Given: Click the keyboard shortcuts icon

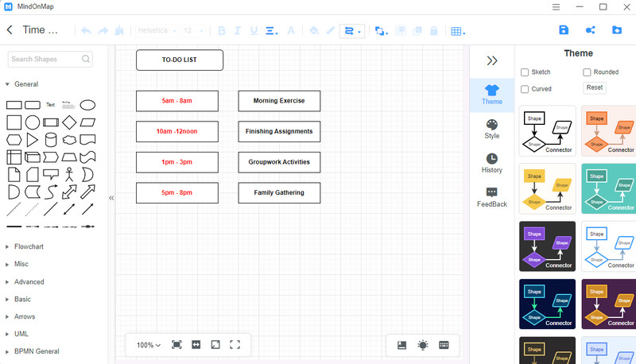Looking at the screenshot, I should click(444, 345).
